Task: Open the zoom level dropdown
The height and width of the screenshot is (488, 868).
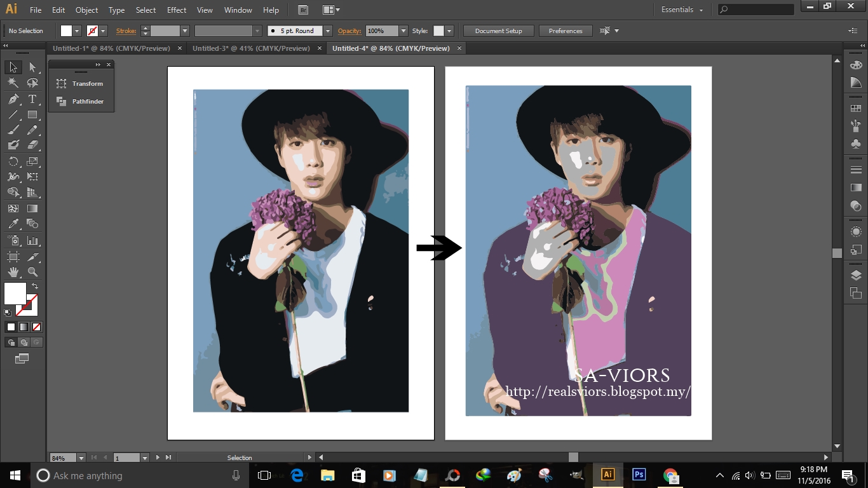Action: pyautogui.click(x=81, y=457)
